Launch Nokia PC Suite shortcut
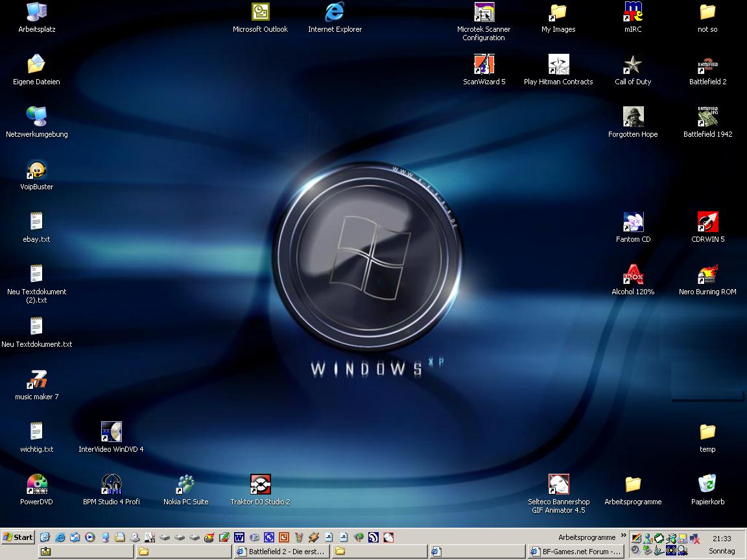This screenshot has height=560, width=747. [x=186, y=489]
